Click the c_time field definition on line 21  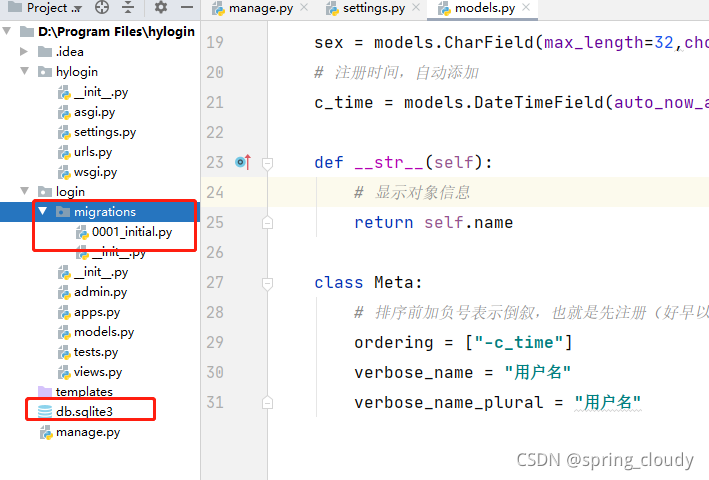click(511, 103)
